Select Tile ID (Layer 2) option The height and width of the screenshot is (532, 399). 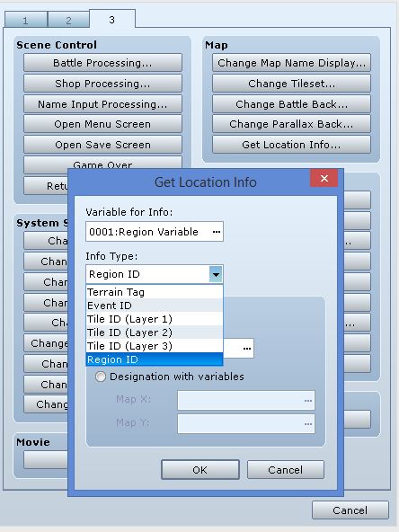[x=155, y=332]
